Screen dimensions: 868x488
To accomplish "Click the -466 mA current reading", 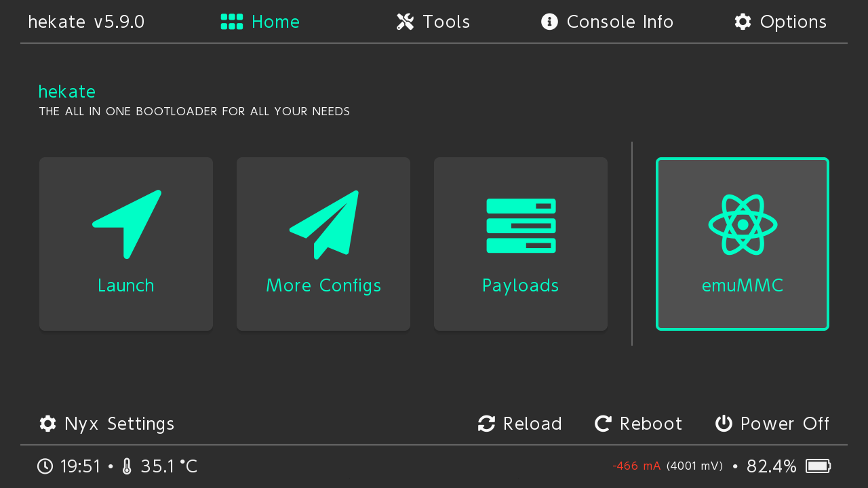I will tap(636, 466).
